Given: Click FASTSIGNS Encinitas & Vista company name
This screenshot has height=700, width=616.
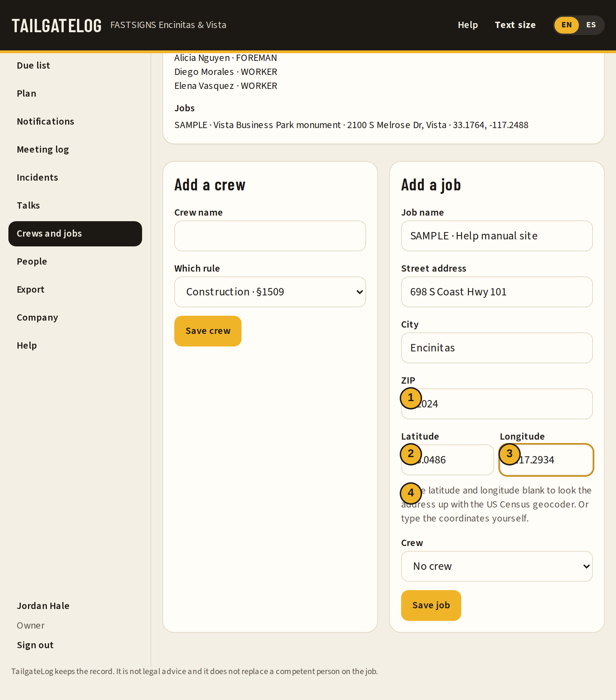Looking at the screenshot, I should point(168,25).
